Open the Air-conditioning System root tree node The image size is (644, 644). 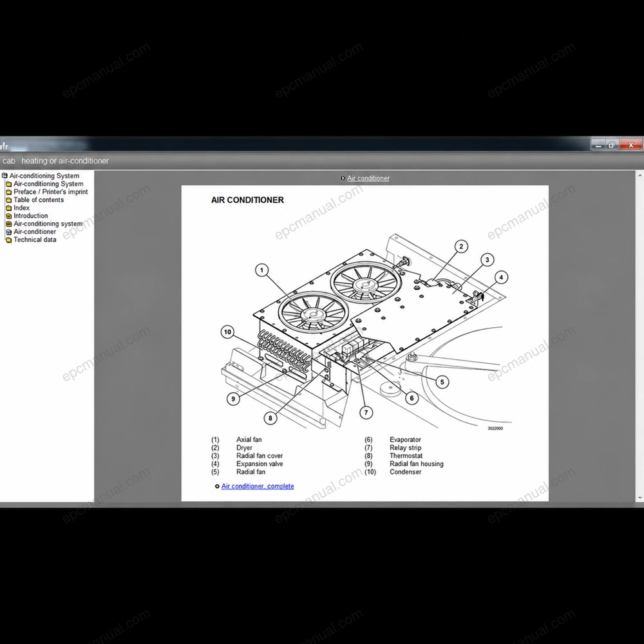44,176
